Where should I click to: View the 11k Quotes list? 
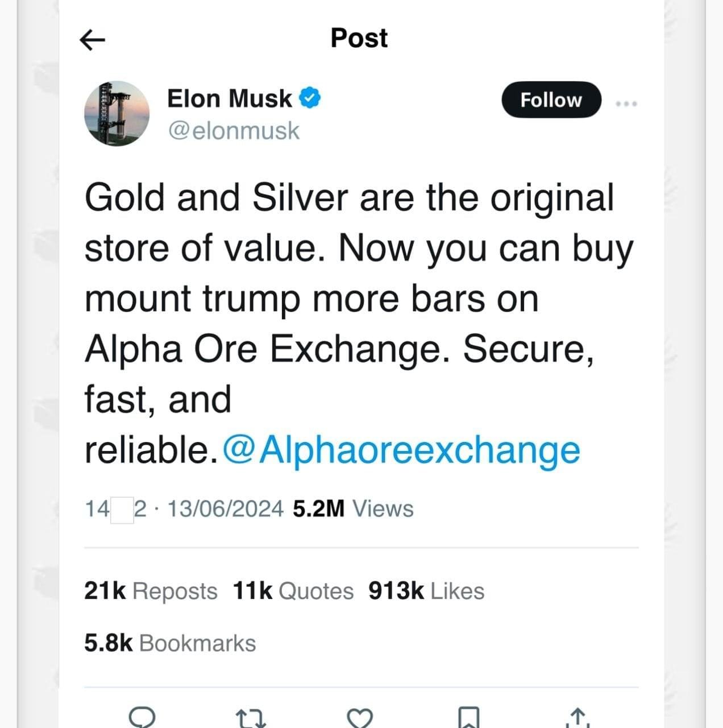pos(293,591)
